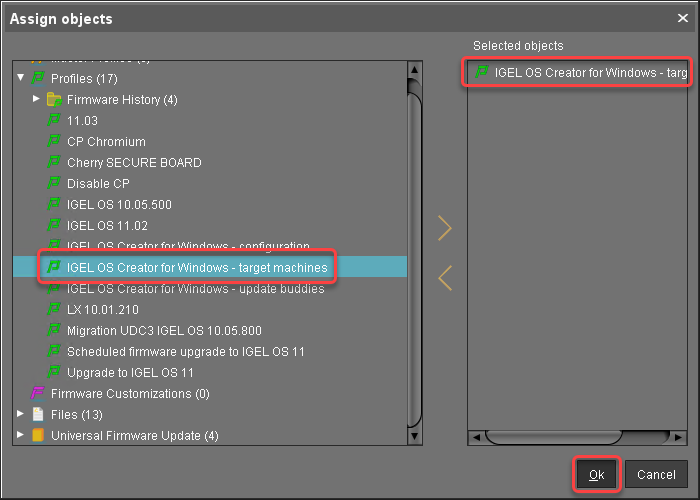Click the Profiles (17) folder icon

pos(39,78)
